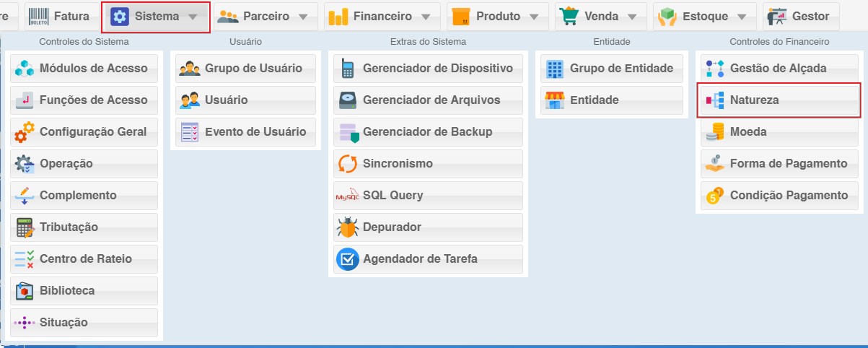Click the Agendador de Tarefa checkmark icon
Screen dimensions: 868x348
[348, 259]
